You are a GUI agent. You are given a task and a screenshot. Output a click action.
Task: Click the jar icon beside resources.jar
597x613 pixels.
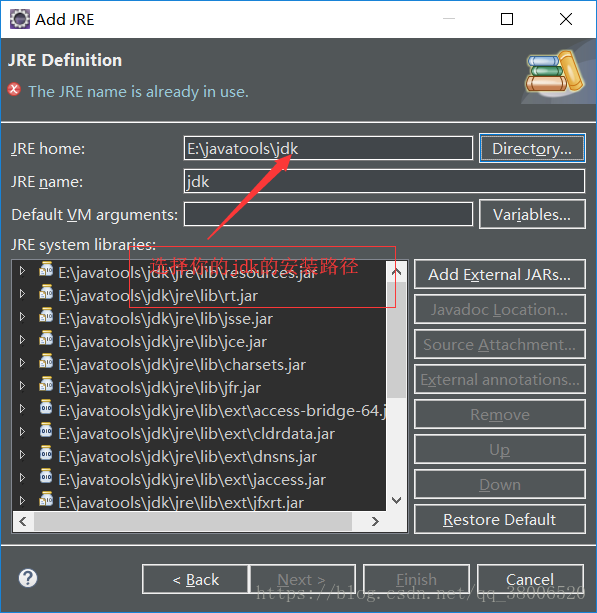(46, 269)
